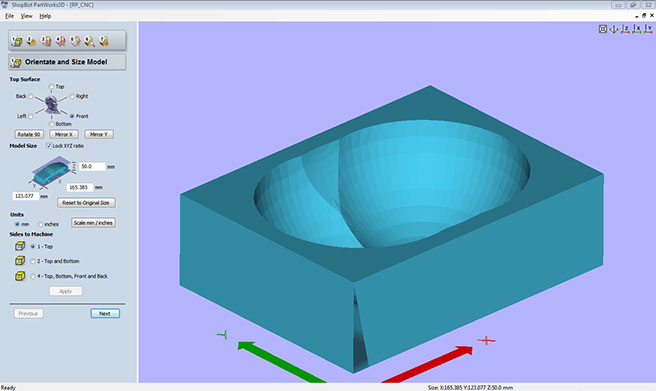
Task: Select Bottom as the top surface
Action: 51,124
